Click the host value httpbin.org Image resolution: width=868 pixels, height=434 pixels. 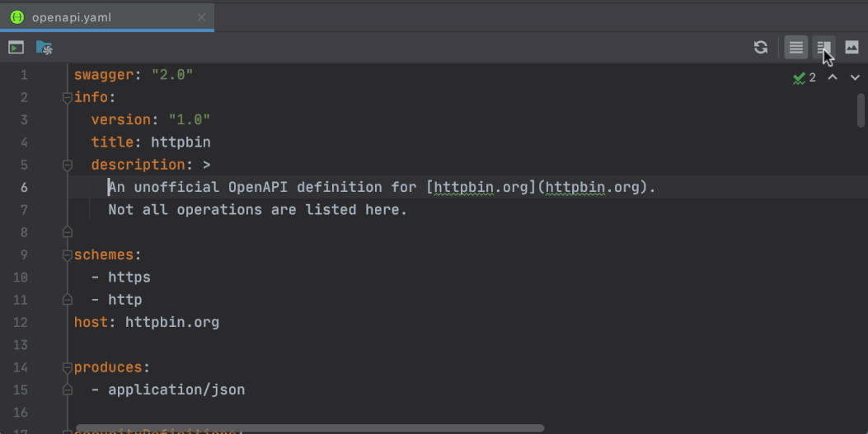tap(172, 322)
